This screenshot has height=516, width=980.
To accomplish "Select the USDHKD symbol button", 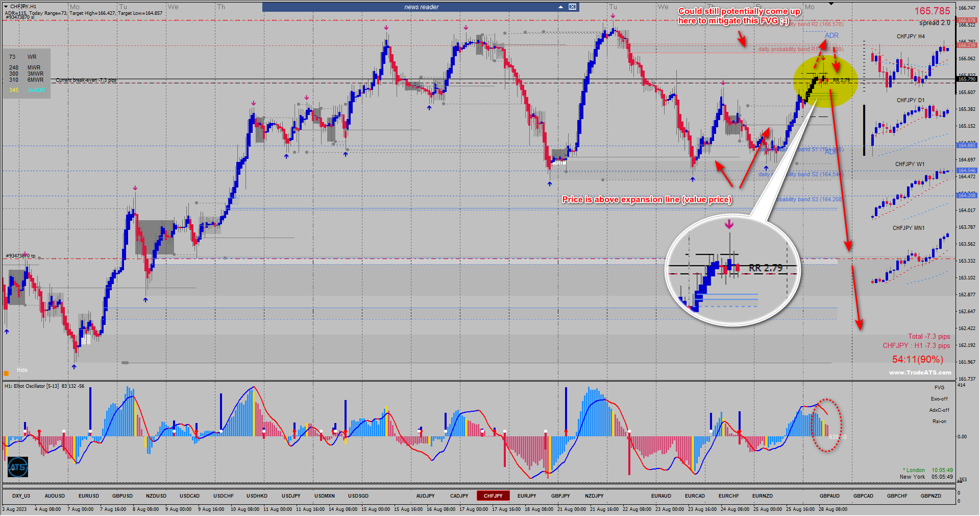I will point(257,496).
